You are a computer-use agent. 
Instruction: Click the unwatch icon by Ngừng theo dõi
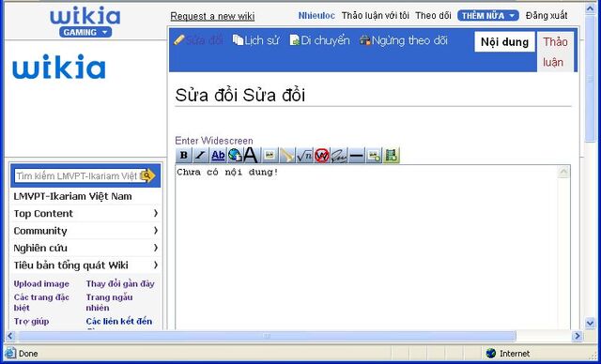click(x=365, y=39)
